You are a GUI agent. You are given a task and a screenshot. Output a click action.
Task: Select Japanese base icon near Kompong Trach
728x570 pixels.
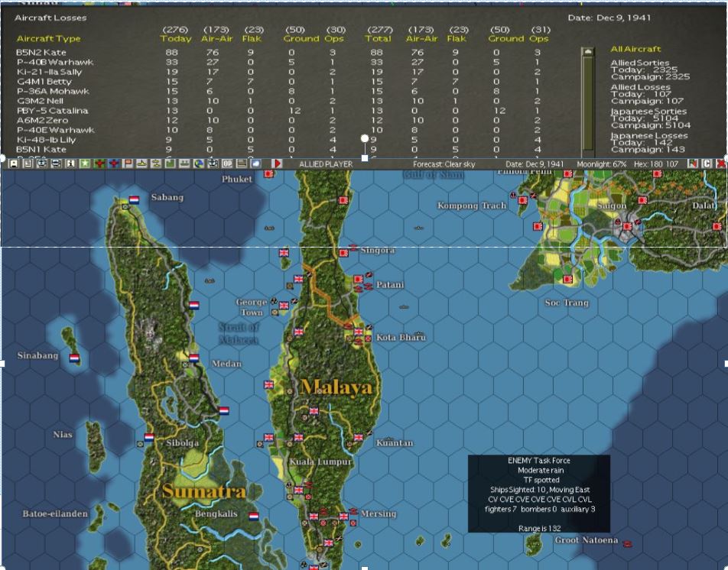point(522,201)
